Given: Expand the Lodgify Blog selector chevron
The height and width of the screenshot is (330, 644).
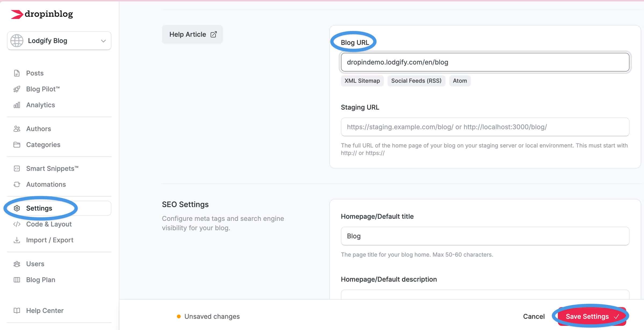Looking at the screenshot, I should click(103, 41).
